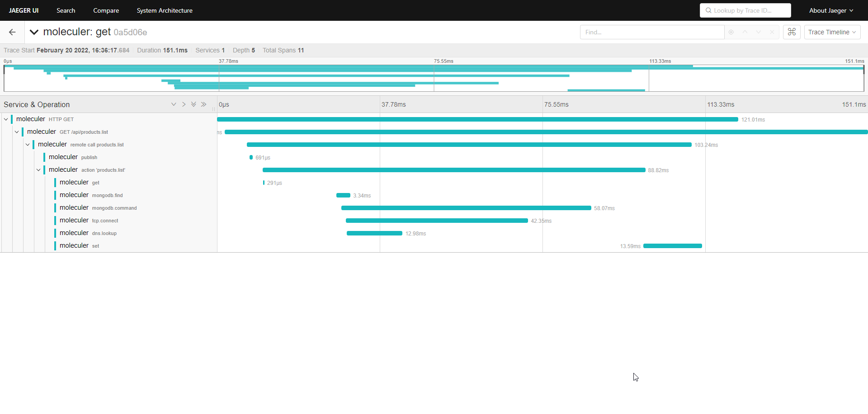Click the 691µs publish span marker
868x414 pixels.
point(251,157)
